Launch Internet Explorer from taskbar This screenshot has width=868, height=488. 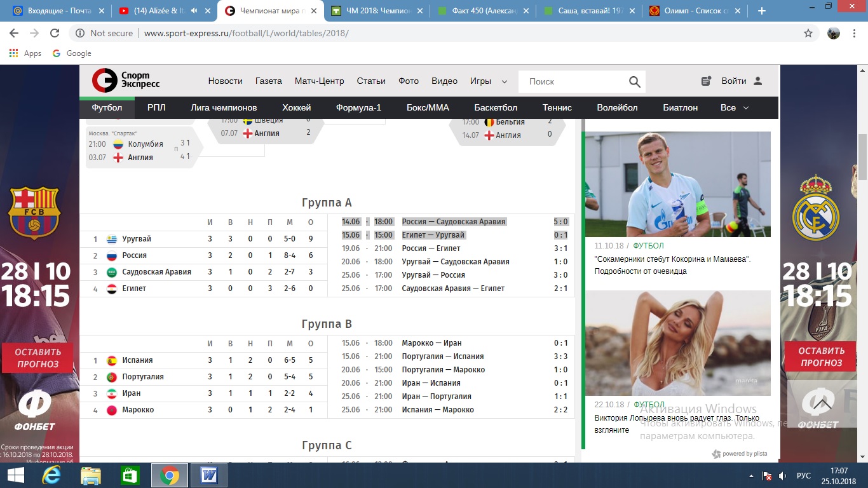tap(51, 475)
